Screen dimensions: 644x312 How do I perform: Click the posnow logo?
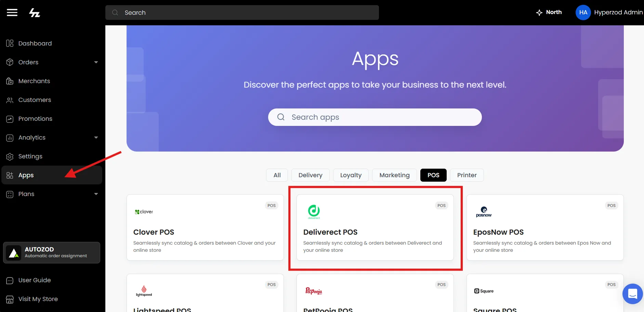click(484, 212)
